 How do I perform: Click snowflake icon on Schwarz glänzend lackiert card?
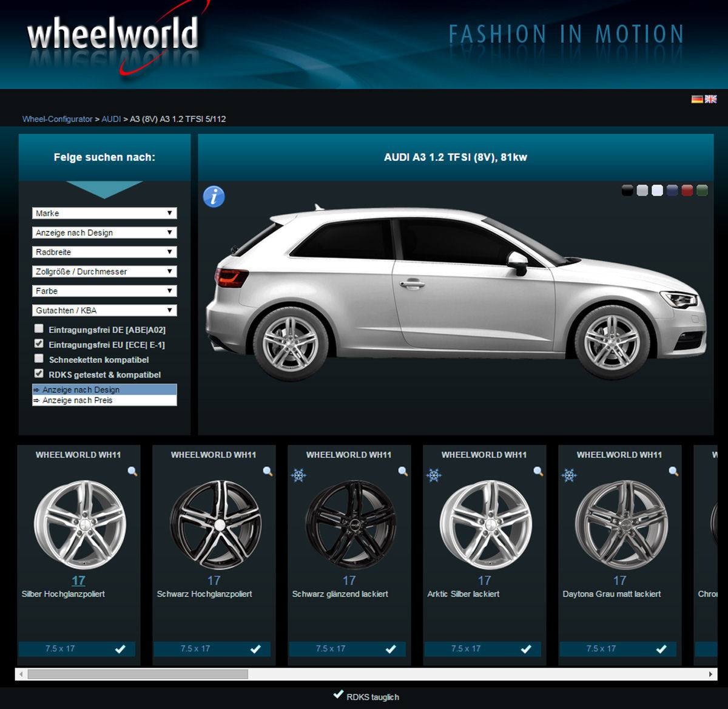pyautogui.click(x=298, y=475)
